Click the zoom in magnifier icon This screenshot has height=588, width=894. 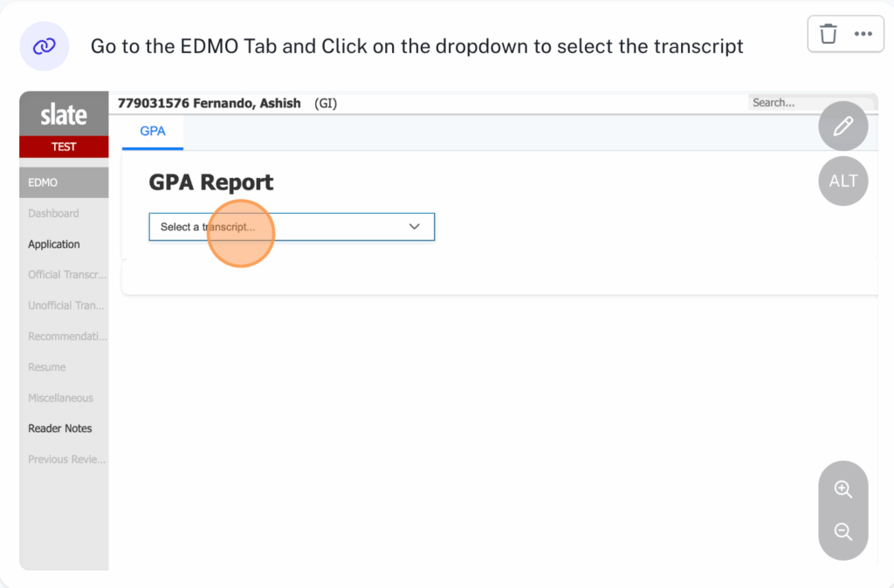pos(842,489)
